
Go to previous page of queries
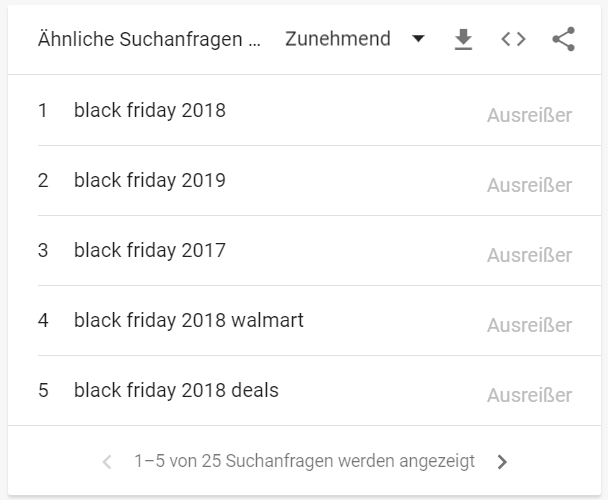coord(108,462)
